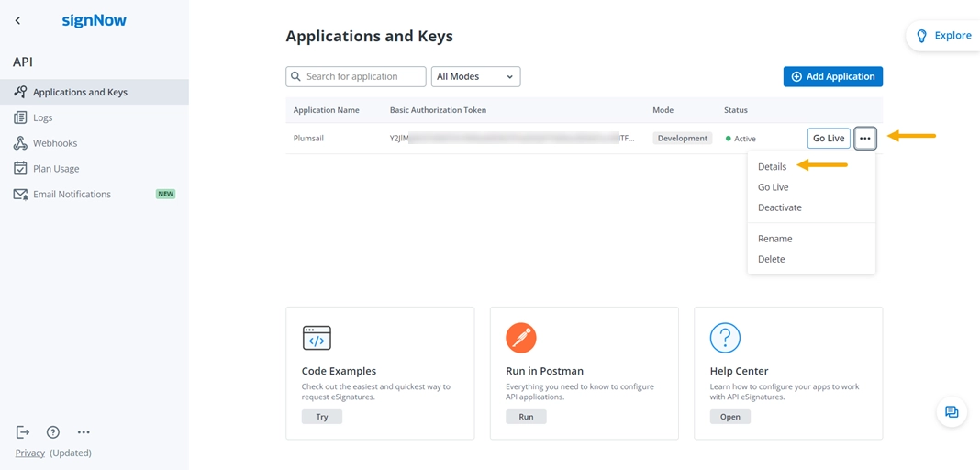
Task: Click the Basic Authorization Token column header
Action: pyautogui.click(x=438, y=110)
